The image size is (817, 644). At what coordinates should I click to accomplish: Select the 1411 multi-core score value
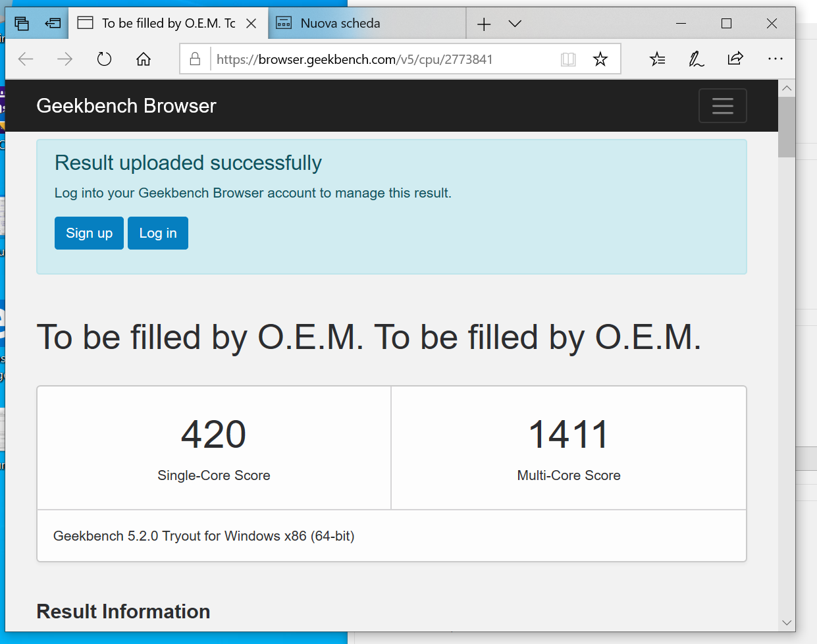pos(569,435)
